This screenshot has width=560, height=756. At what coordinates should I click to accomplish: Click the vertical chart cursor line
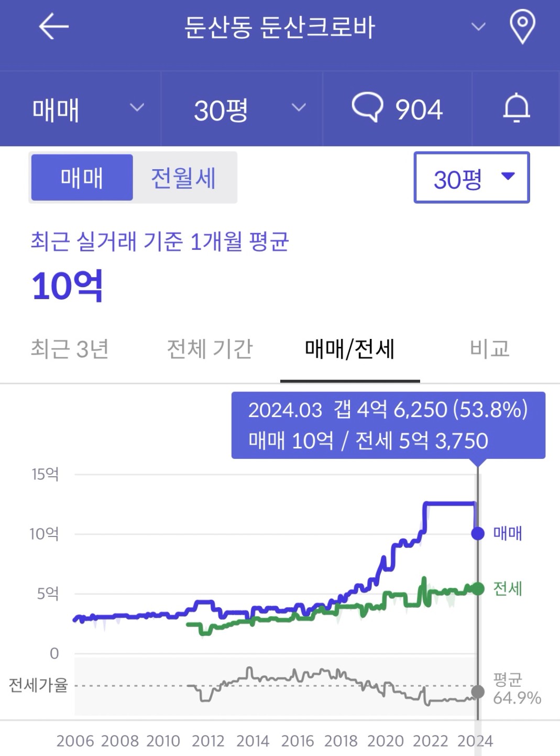pyautogui.click(x=478, y=592)
